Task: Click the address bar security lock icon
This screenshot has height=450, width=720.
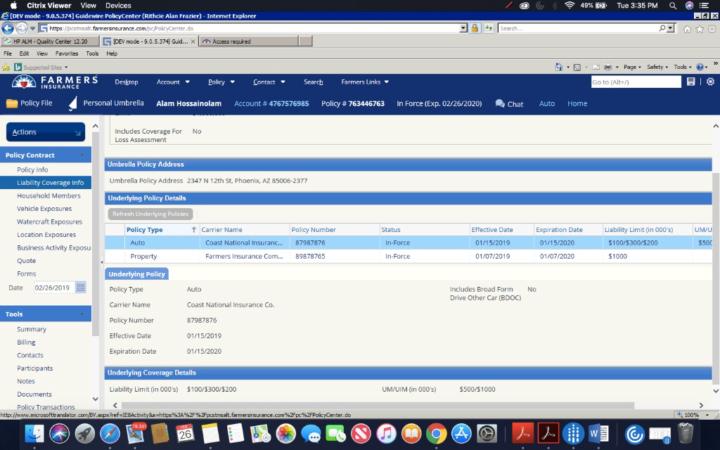Action: [x=475, y=28]
